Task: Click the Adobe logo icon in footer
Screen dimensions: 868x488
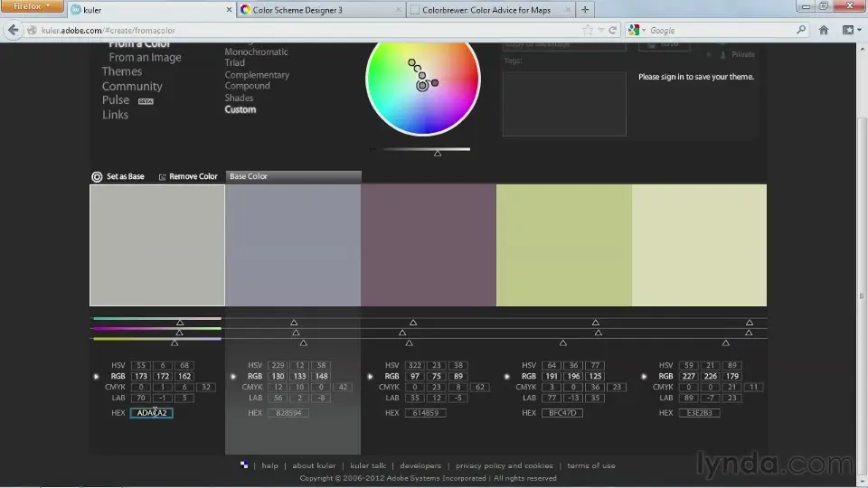Action: [244, 465]
